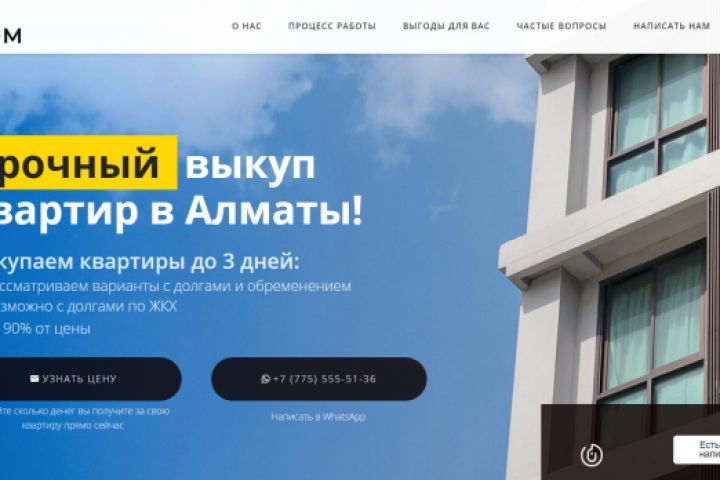Click the line about долгами и обременением
The image size is (720, 480).
175,286
